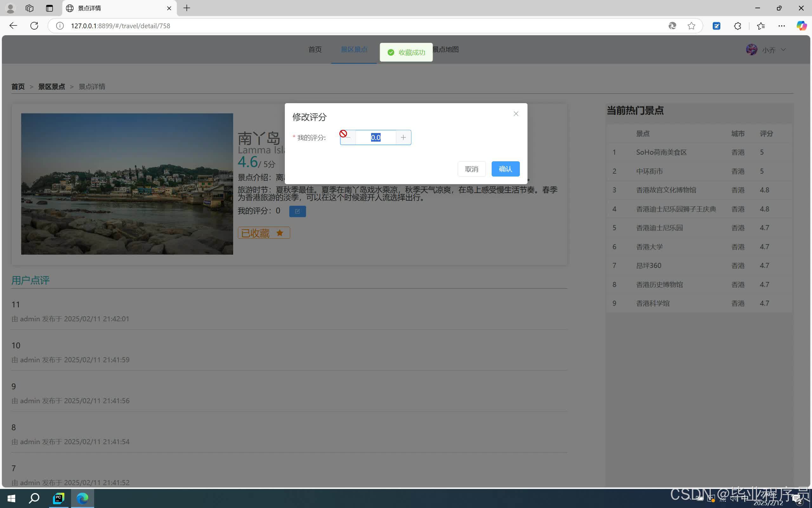Click the 南丫岛 scenic photo
The height and width of the screenshot is (508, 812).
tap(127, 184)
